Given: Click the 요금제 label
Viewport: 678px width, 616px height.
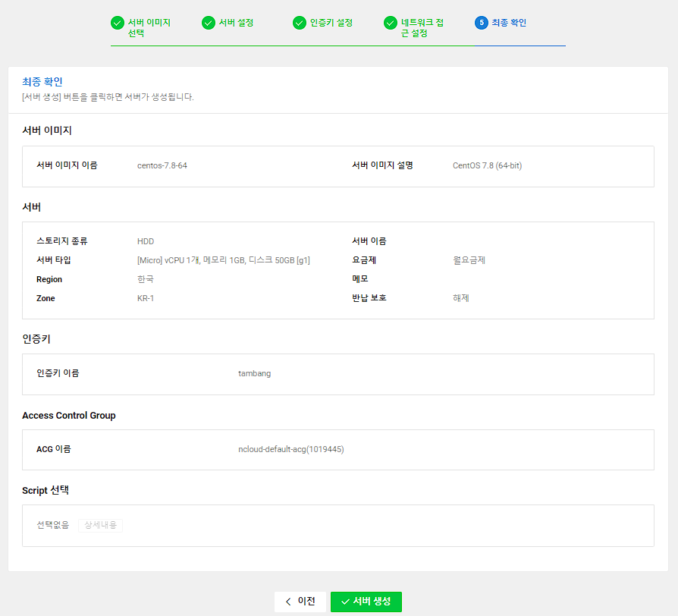Looking at the screenshot, I should tap(364, 260).
